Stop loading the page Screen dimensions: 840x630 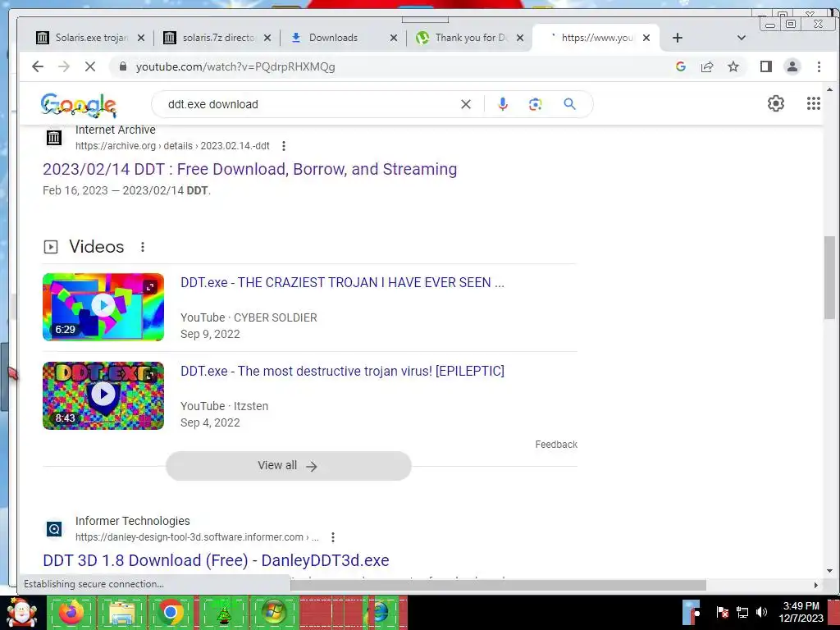point(90,66)
